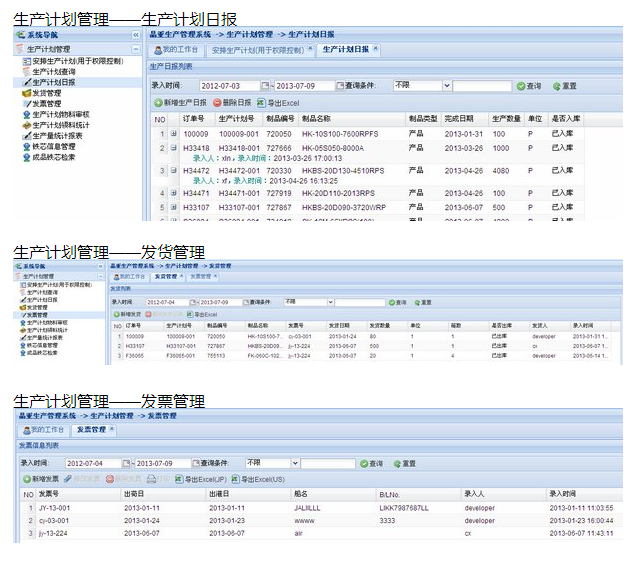Close the 发票管理 tab in invoice screen
This screenshot has height=576, width=641.
point(112,428)
